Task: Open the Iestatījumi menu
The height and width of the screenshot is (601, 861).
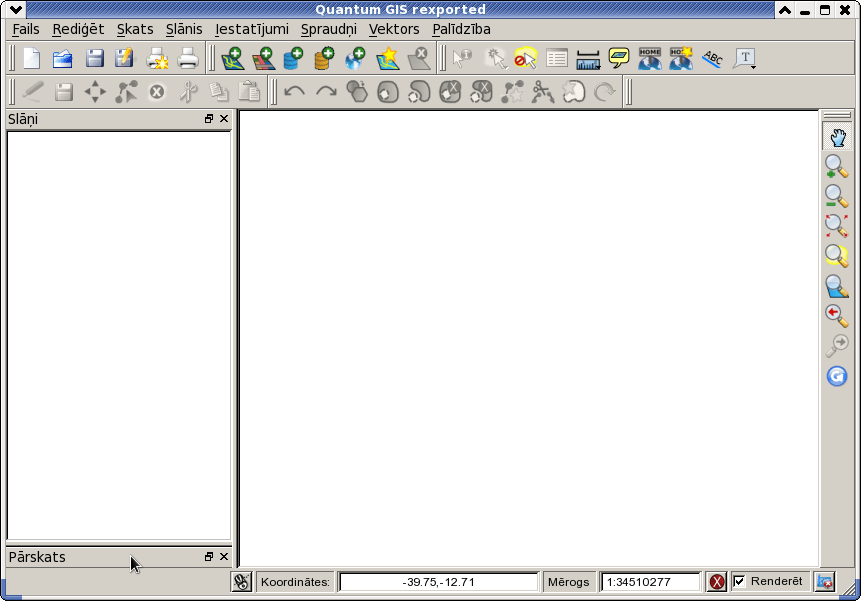Action: pos(251,29)
